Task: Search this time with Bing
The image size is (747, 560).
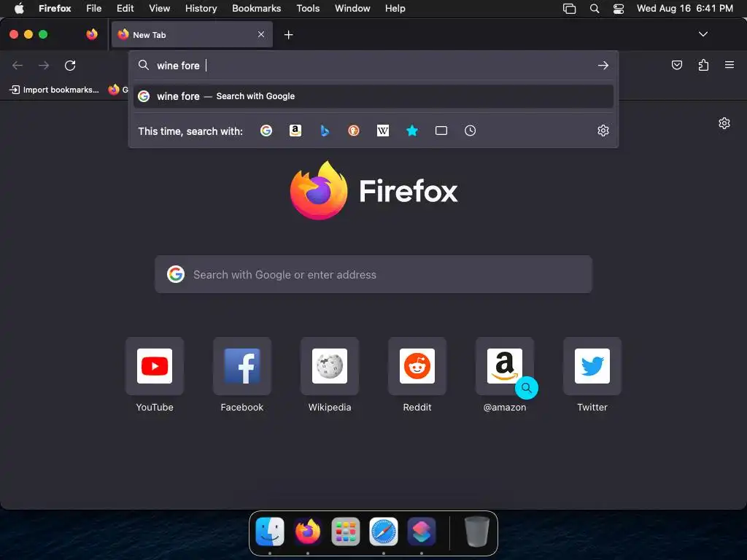Action: pyautogui.click(x=325, y=131)
